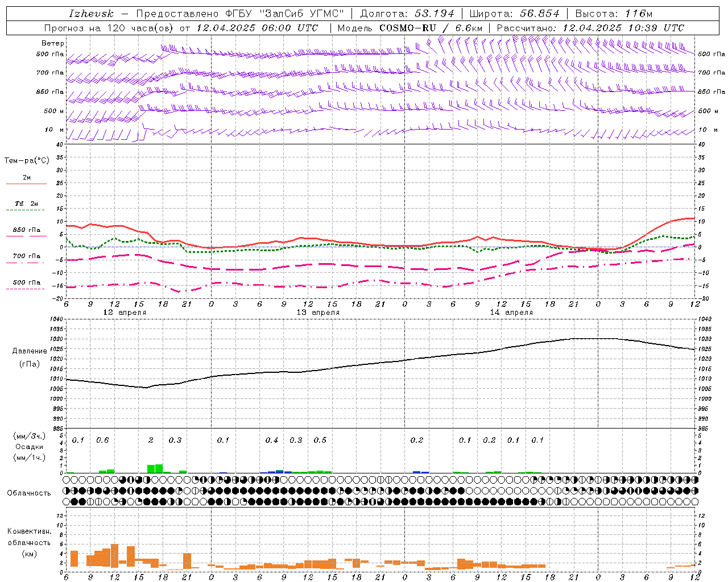Click the '2' three-hour precipitation value
Viewport: 728px width, 582px height.
[x=151, y=440]
